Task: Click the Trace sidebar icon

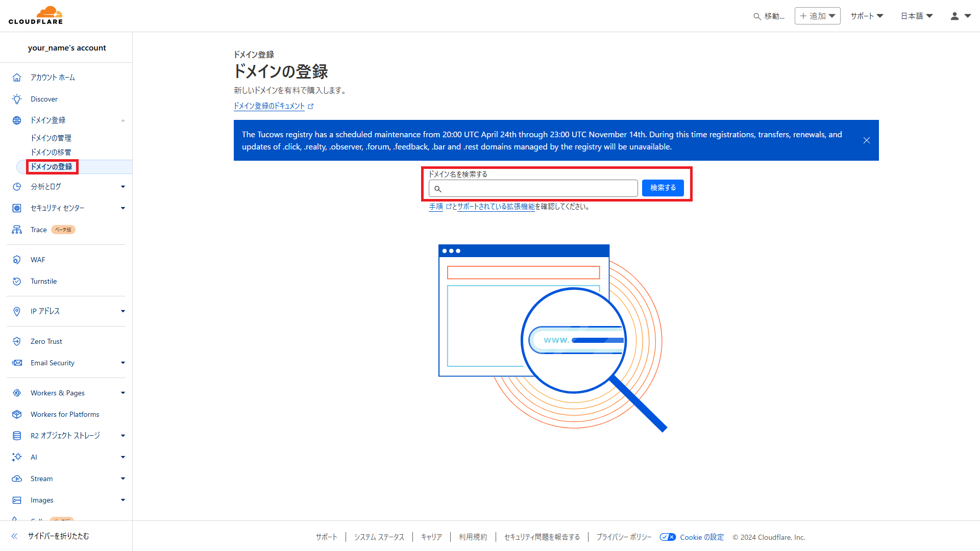Action: 17,230
